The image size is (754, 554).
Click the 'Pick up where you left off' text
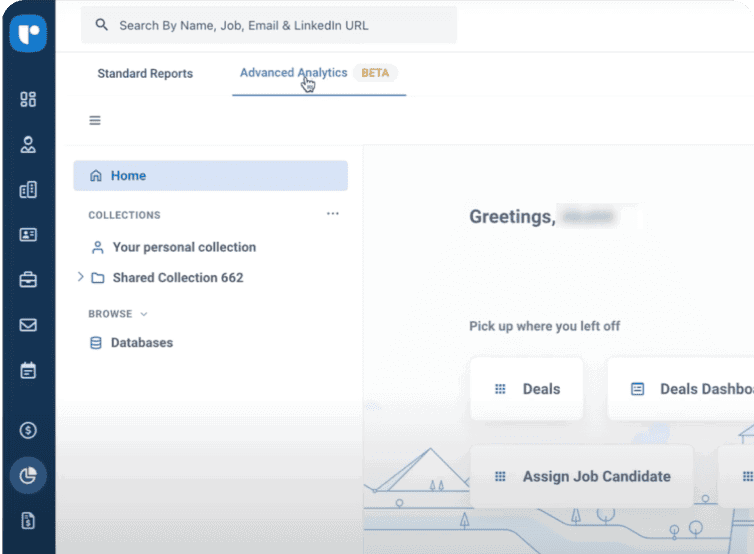(x=544, y=326)
